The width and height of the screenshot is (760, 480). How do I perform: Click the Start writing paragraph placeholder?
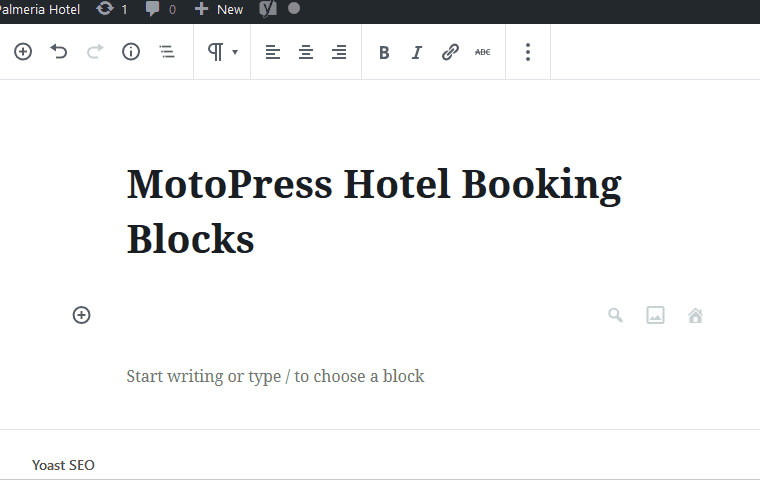(x=275, y=376)
